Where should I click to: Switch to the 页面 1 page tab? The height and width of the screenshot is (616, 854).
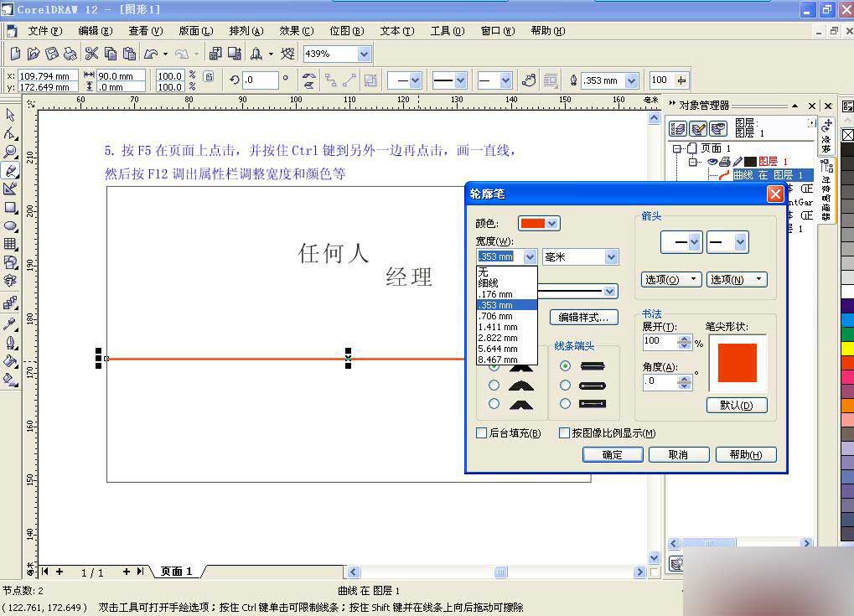177,572
